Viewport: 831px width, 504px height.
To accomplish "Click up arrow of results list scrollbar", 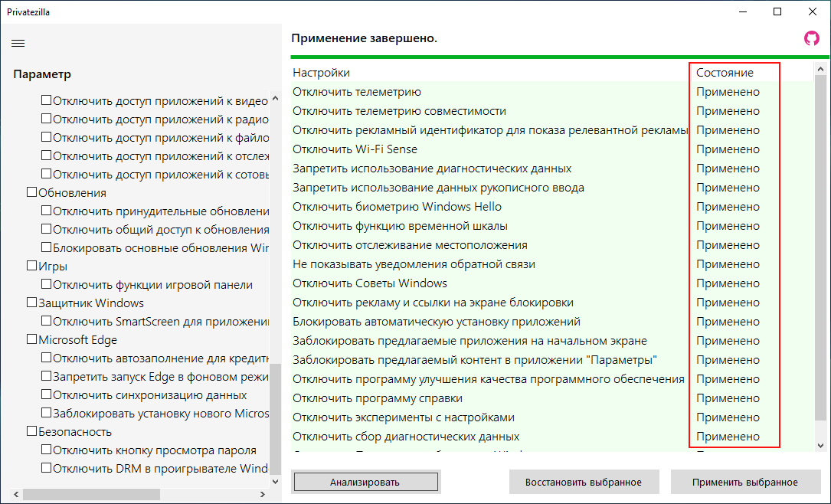I will tap(820, 69).
